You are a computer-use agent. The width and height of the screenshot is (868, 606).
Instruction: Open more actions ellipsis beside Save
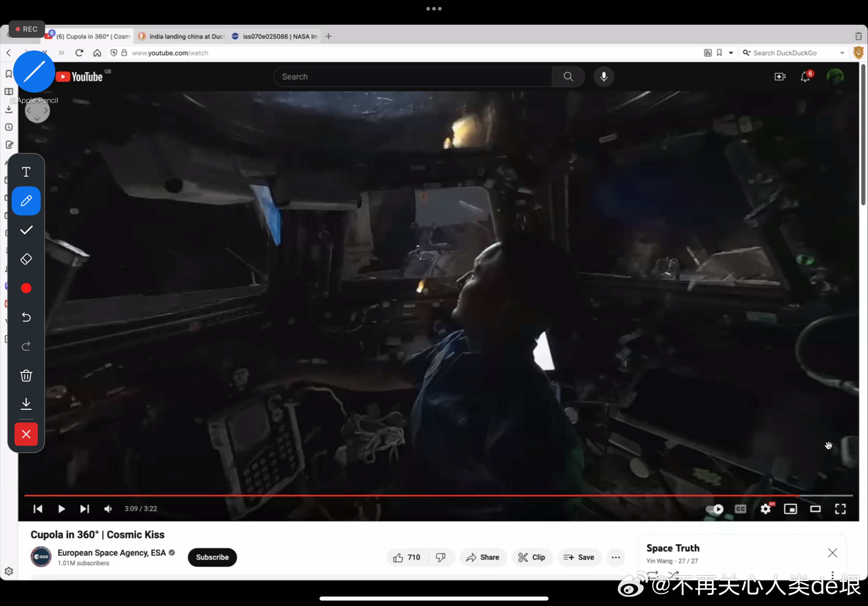[615, 557]
